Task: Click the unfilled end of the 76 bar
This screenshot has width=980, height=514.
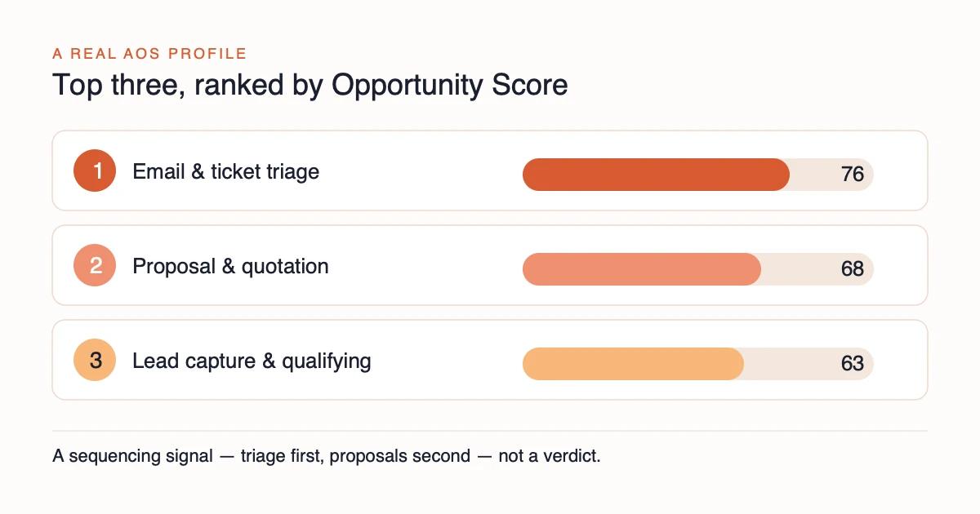Action: click(x=814, y=175)
